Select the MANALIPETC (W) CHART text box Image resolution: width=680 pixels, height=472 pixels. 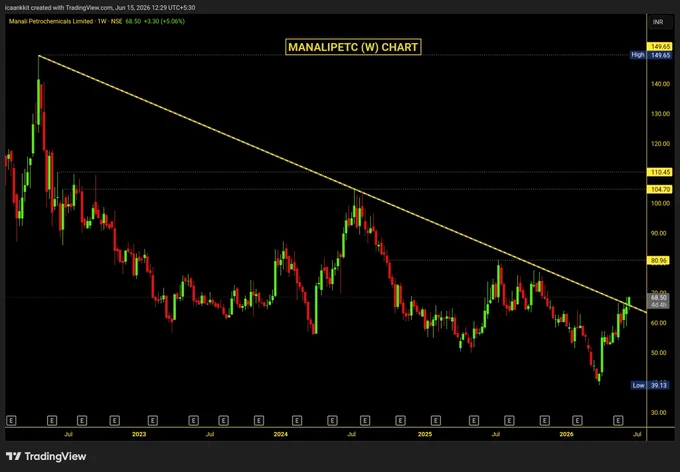[x=353, y=47]
